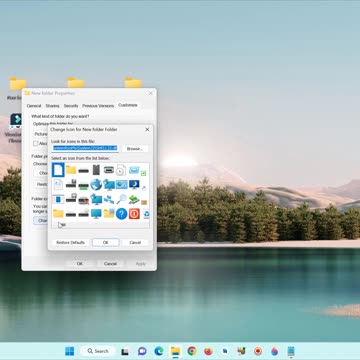Close the Change Icon dialog

(147, 129)
